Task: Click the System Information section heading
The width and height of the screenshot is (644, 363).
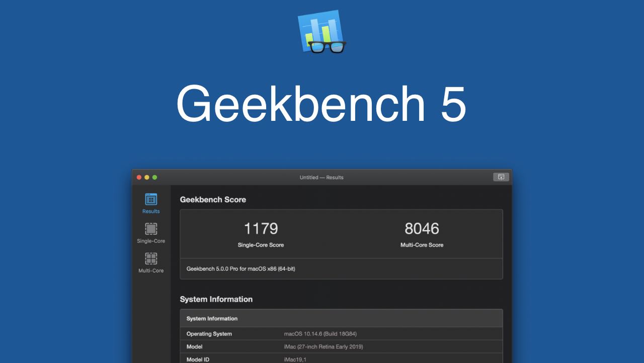Action: tap(216, 299)
